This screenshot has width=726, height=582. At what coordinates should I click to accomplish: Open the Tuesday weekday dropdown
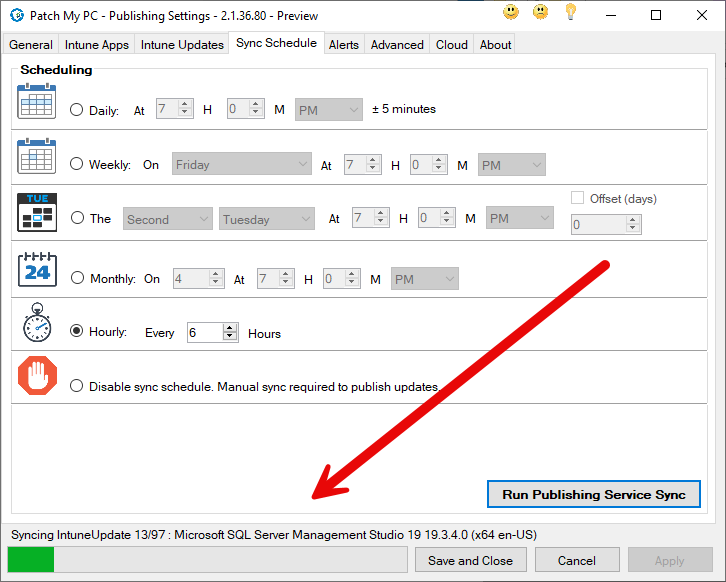pos(267,219)
